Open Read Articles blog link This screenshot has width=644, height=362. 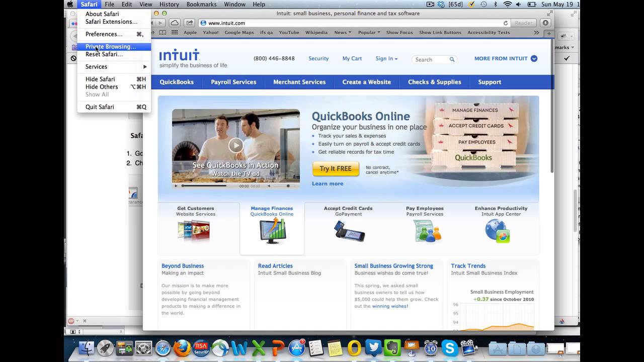tap(275, 266)
